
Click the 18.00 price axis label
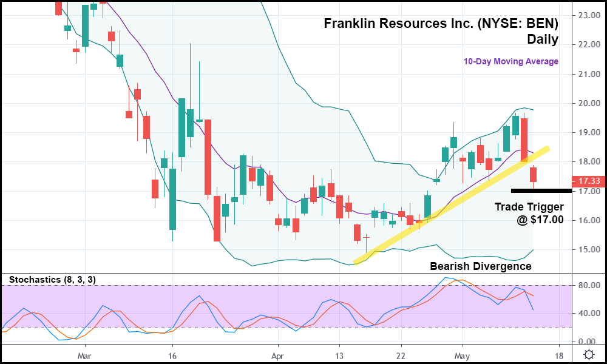click(589, 162)
